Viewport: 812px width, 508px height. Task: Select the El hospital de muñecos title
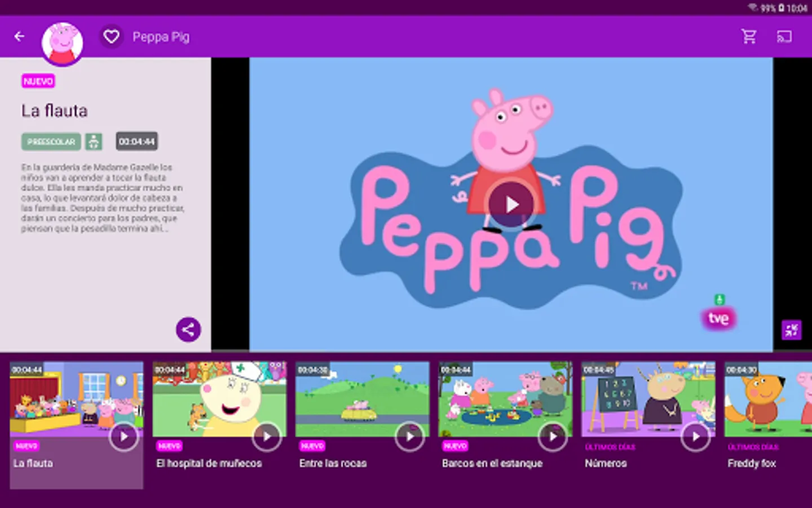209,463
